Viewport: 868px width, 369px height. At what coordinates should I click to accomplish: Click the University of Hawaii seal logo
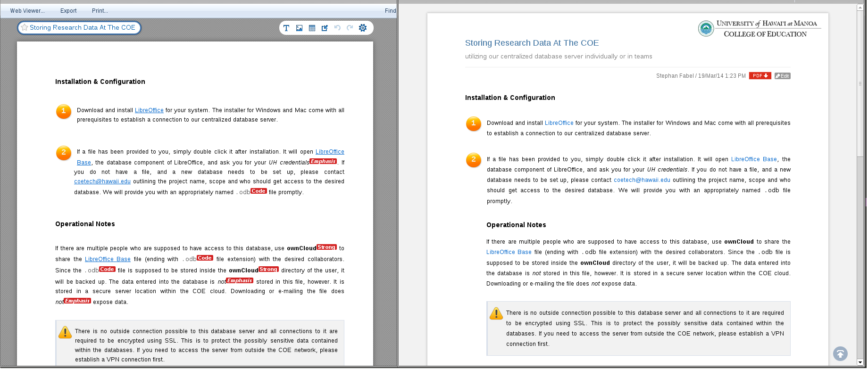pos(706,29)
